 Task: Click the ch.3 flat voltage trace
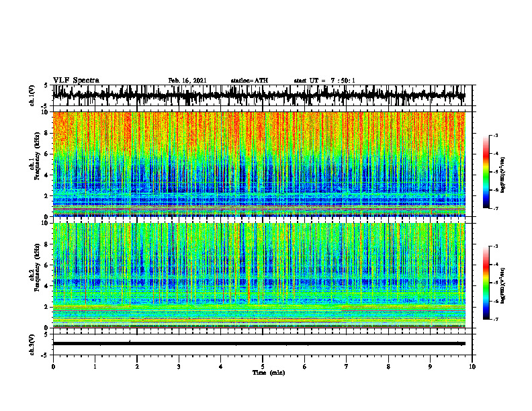(x=259, y=344)
